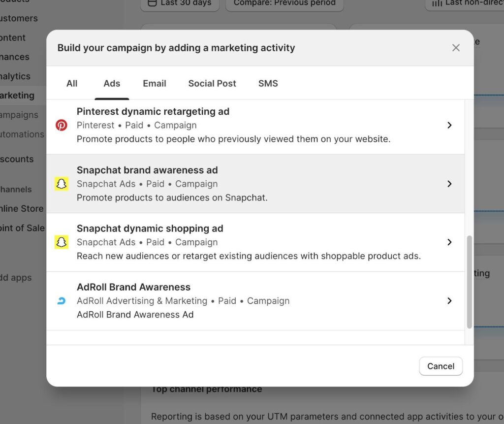Viewport: 504px width, 424px height.
Task: Click Snapchat ghost icon for dynamic shopping ad
Action: click(61, 242)
